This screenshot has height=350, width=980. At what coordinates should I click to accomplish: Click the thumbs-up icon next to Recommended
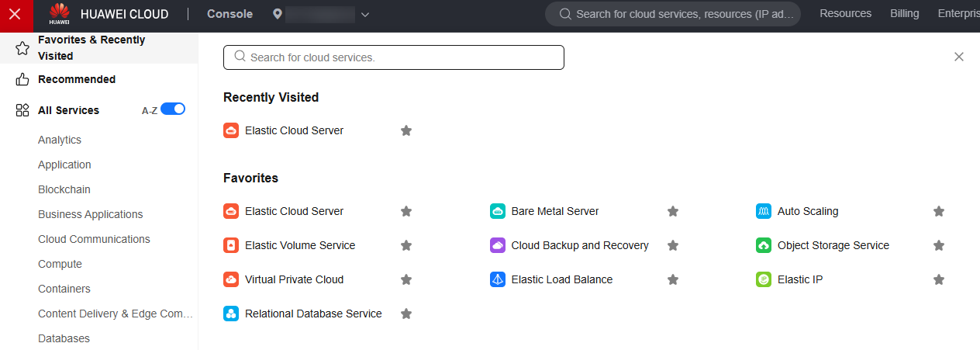[22, 79]
